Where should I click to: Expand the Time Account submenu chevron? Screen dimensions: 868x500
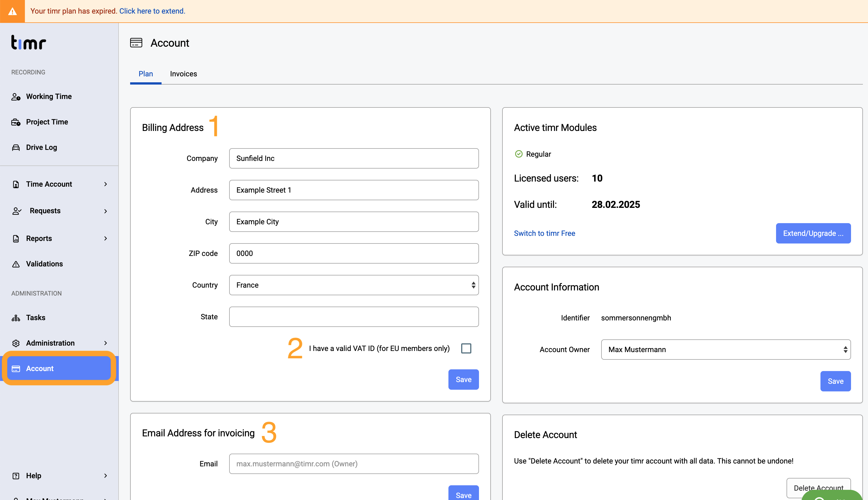tap(106, 184)
